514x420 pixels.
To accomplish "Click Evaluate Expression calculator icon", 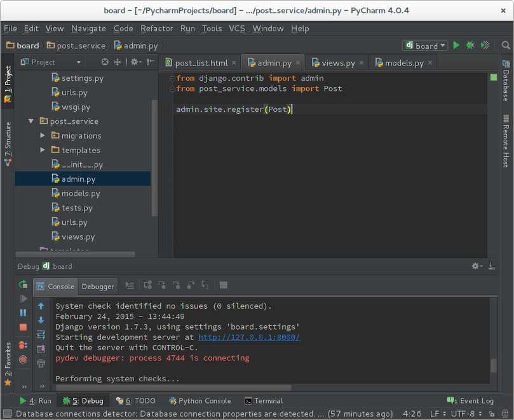I will (224, 285).
